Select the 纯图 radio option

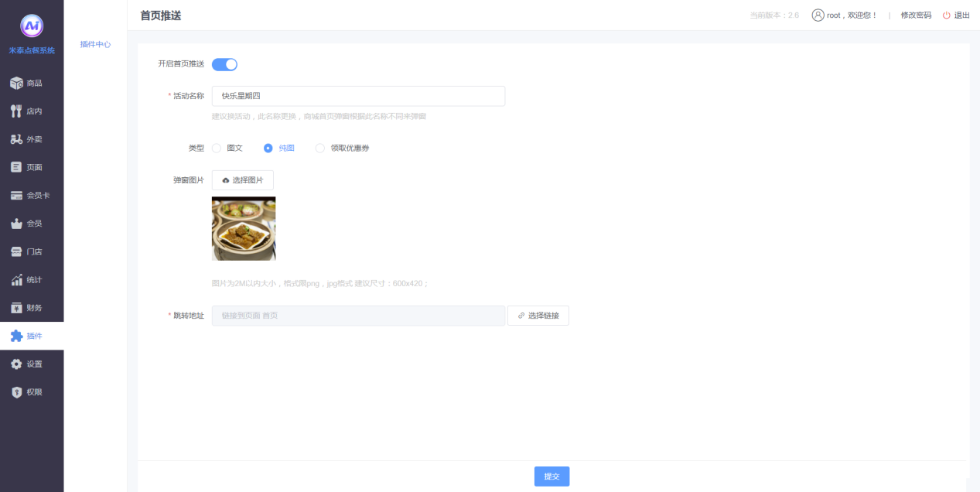268,148
